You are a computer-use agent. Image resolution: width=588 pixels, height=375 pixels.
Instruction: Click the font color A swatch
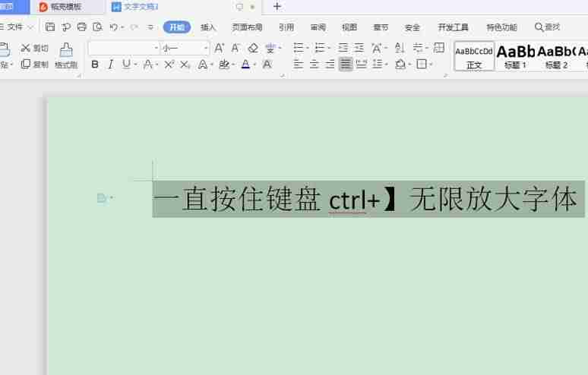point(245,65)
